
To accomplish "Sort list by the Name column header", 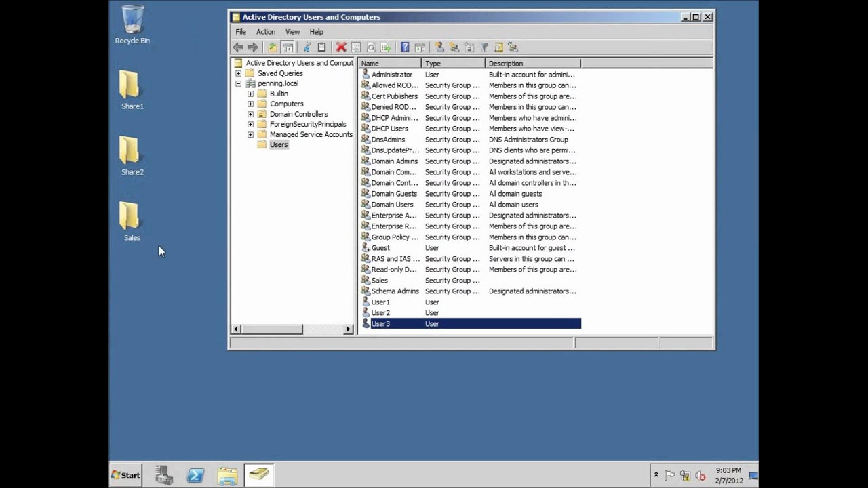I will (389, 64).
